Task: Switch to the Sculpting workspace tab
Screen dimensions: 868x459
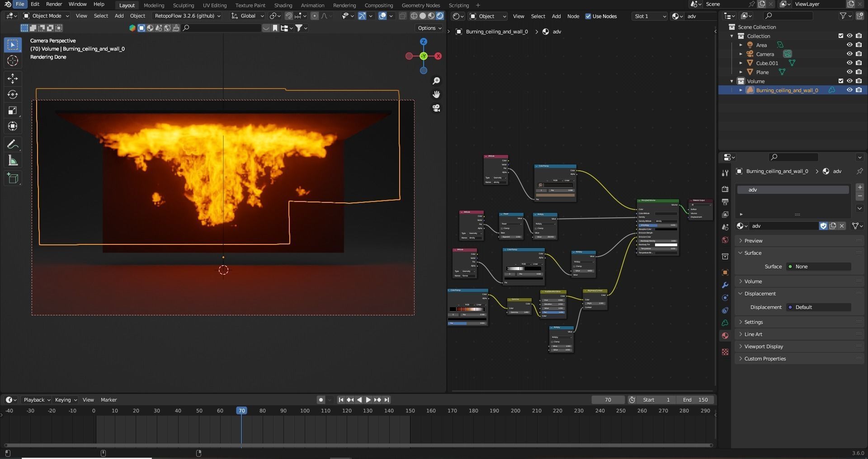Action: tap(184, 5)
